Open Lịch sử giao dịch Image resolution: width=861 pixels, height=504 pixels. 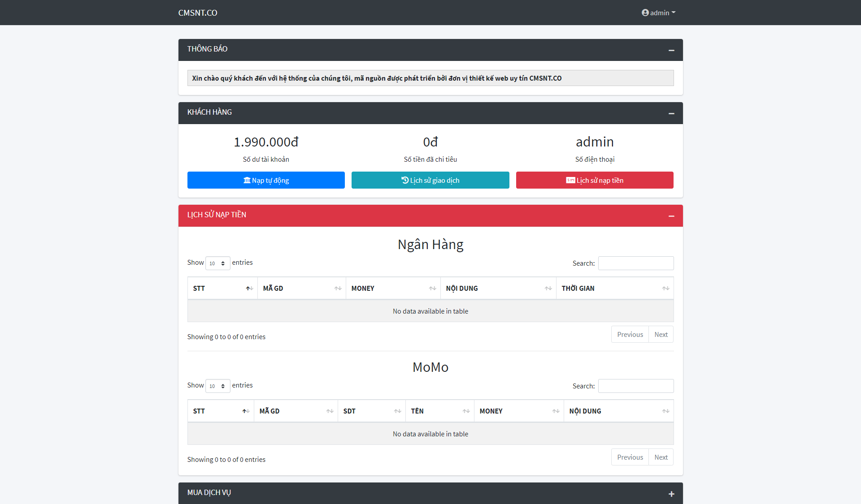[x=430, y=180]
